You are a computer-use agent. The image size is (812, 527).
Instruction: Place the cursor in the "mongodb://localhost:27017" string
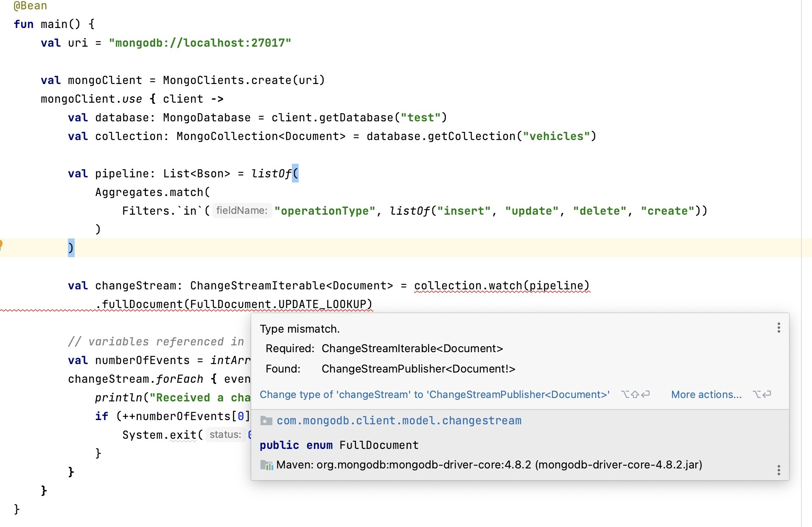200,43
